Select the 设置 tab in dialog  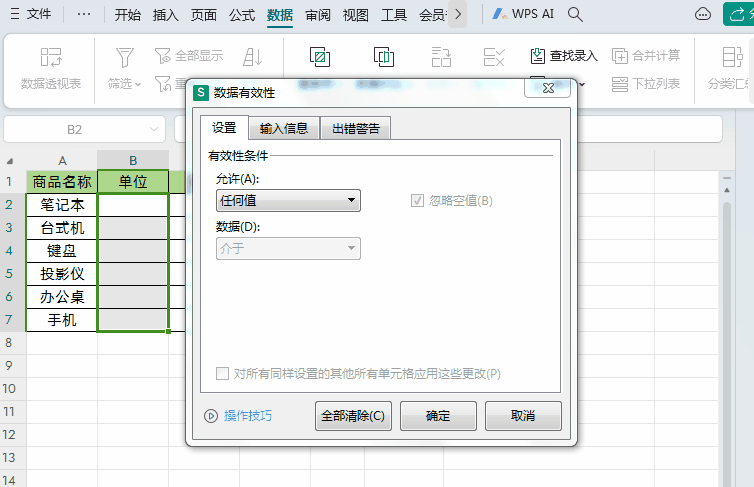coord(224,128)
